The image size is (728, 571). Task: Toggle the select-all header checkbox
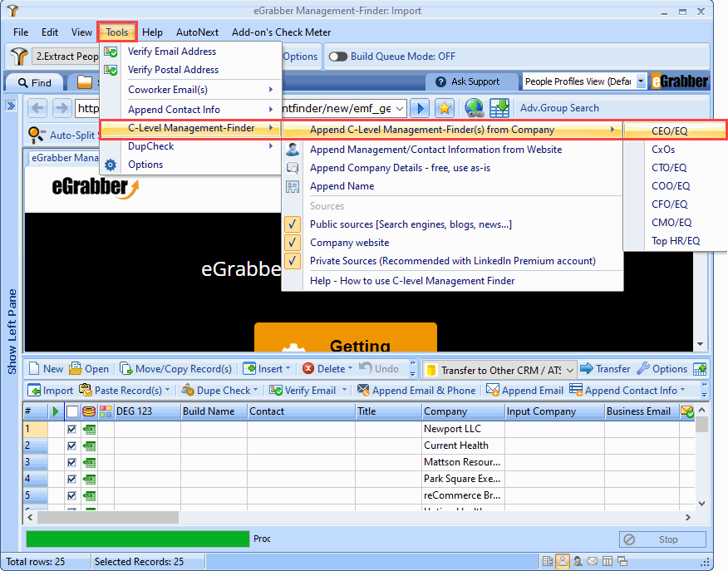tap(72, 411)
